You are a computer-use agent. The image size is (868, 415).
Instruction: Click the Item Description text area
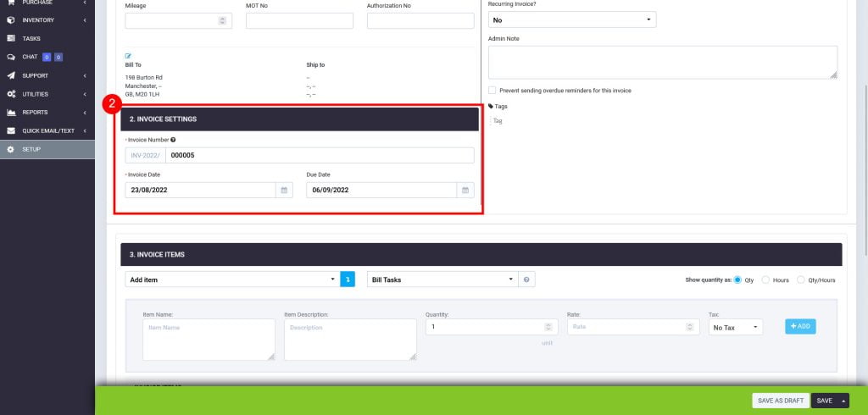tap(350, 340)
